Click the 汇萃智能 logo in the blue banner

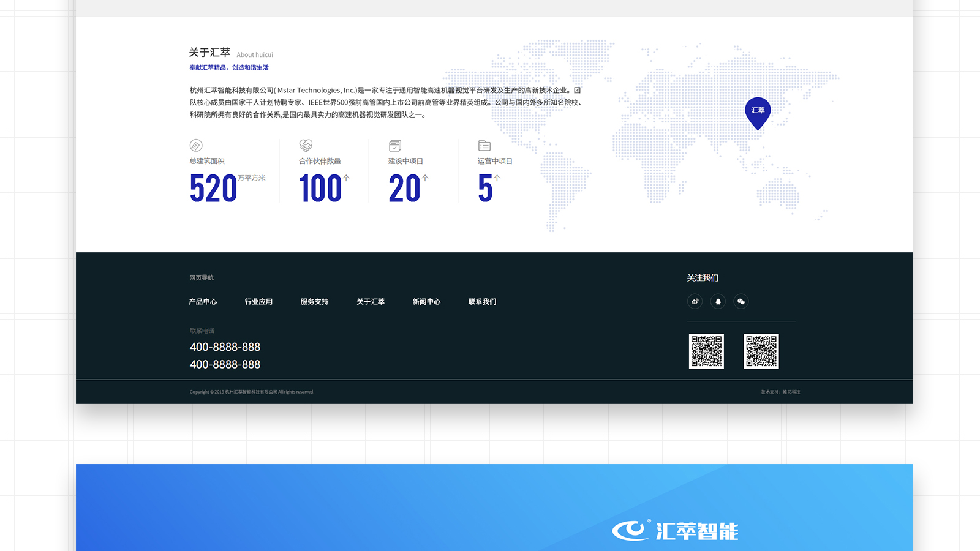pyautogui.click(x=675, y=530)
